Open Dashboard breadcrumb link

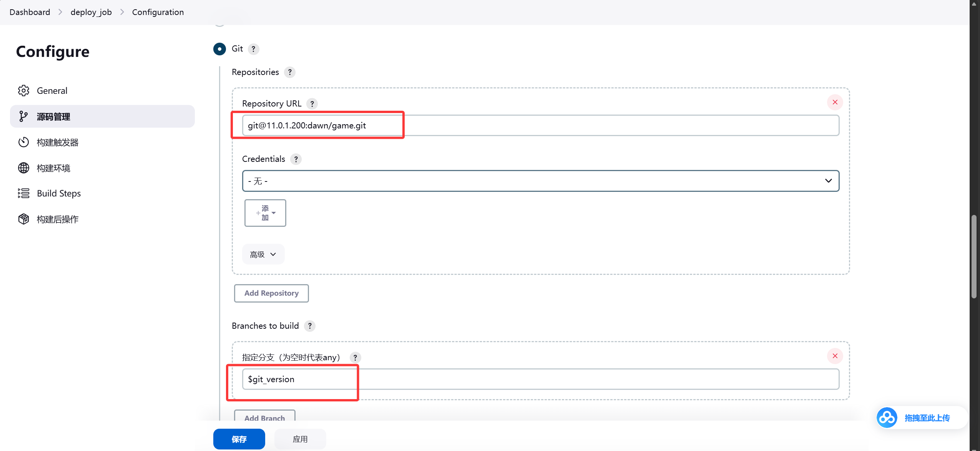click(30, 12)
